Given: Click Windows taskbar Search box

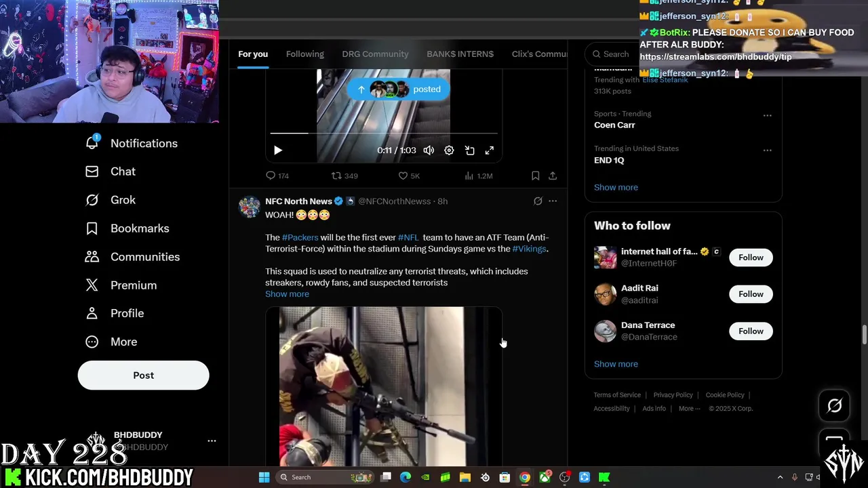Looking at the screenshot, I should coord(325,477).
